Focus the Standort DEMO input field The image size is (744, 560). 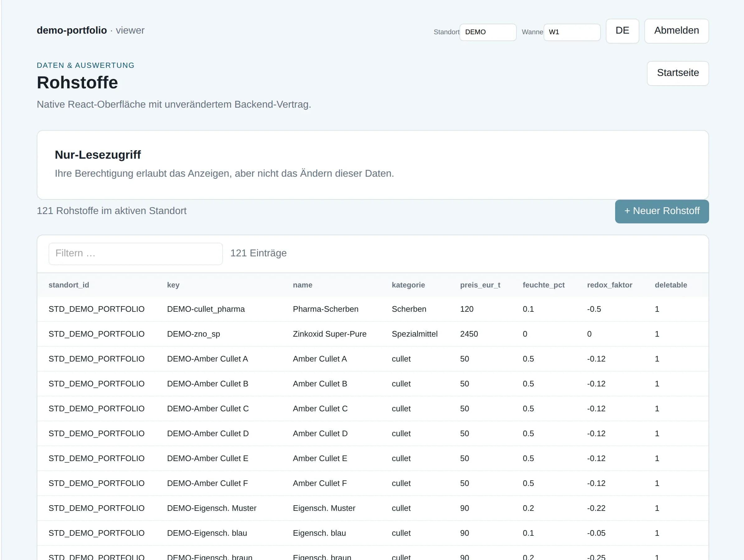coord(487,32)
